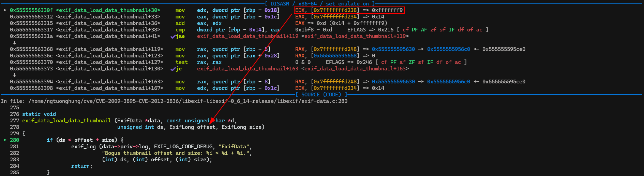The width and height of the screenshot is (644, 176).
Task: Click the checkmark next to the jae instruction
Action: (173, 37)
